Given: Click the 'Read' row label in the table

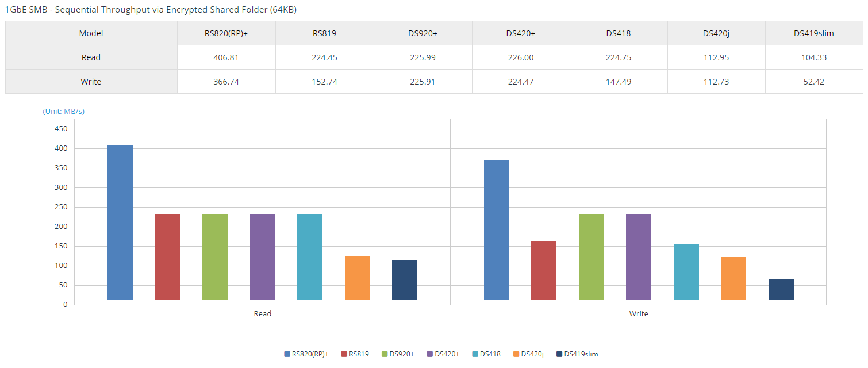Looking at the screenshot, I should click(91, 57).
